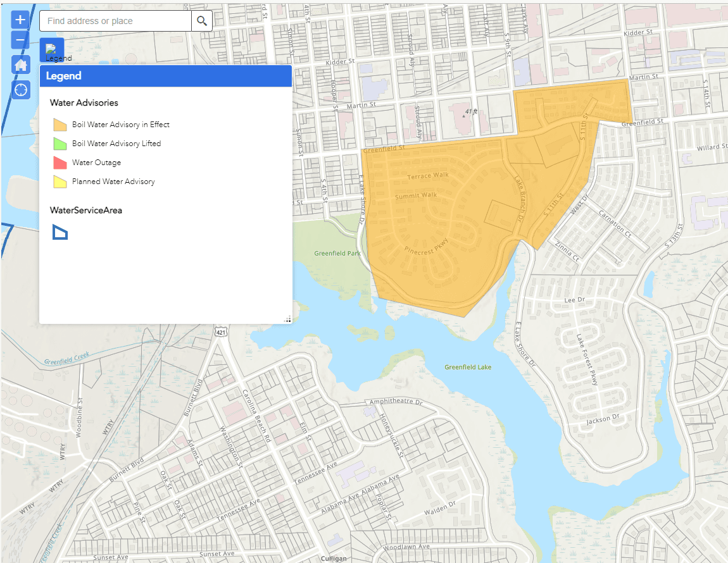728x563 pixels.
Task: Click the 41 ft elevation marker
Action: (x=470, y=112)
